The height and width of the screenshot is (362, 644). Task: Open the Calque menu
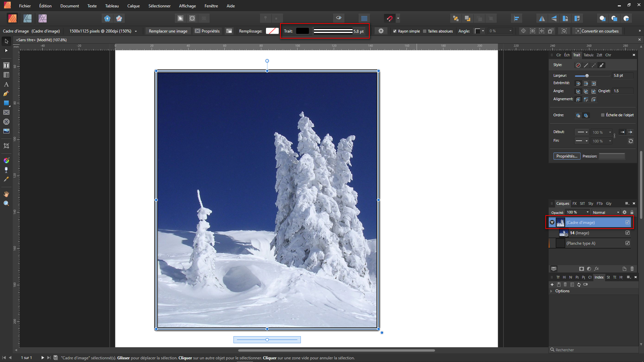point(133,6)
